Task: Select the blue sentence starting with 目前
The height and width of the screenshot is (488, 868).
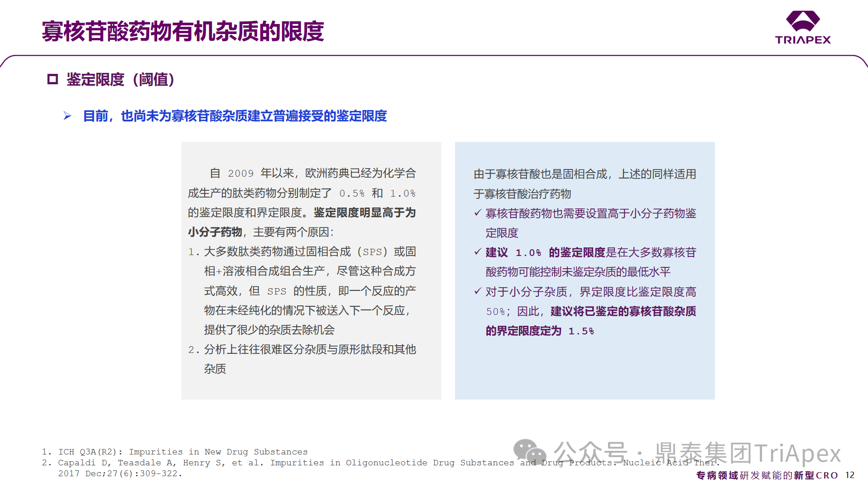Action: [x=235, y=116]
